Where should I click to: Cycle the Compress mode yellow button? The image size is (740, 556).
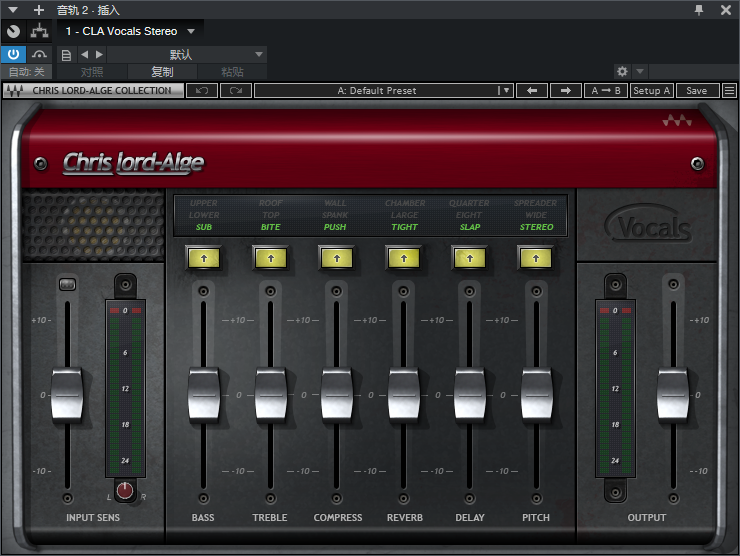pos(337,259)
